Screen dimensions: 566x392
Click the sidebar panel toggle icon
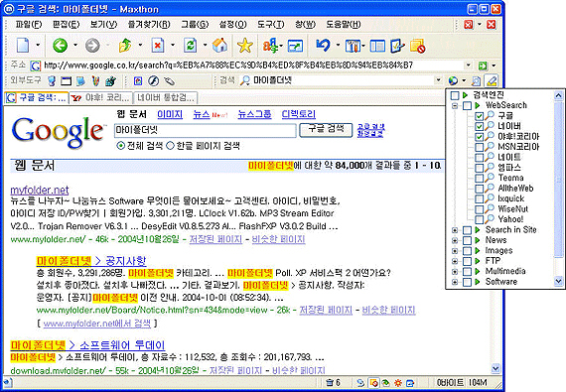[x=377, y=46]
